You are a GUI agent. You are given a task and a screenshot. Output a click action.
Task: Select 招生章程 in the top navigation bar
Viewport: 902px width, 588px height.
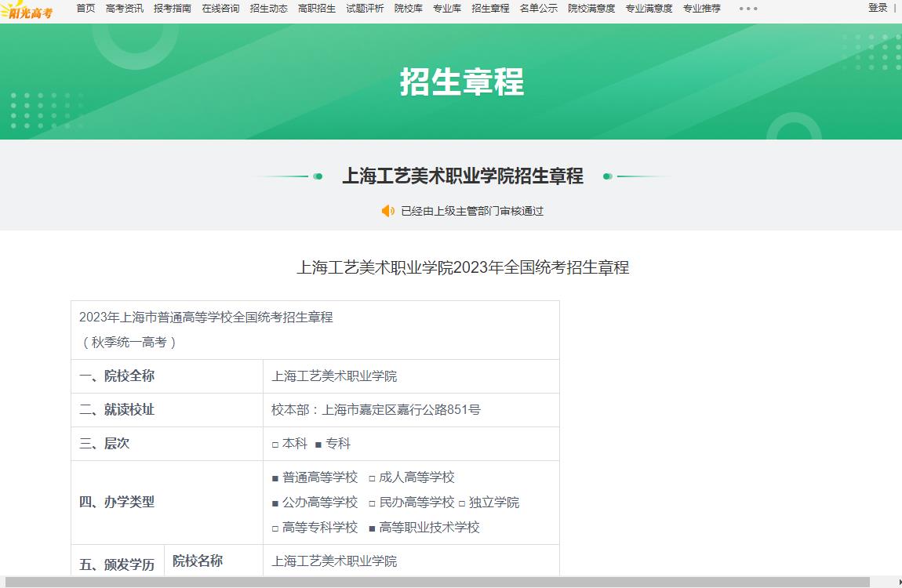pyautogui.click(x=490, y=8)
